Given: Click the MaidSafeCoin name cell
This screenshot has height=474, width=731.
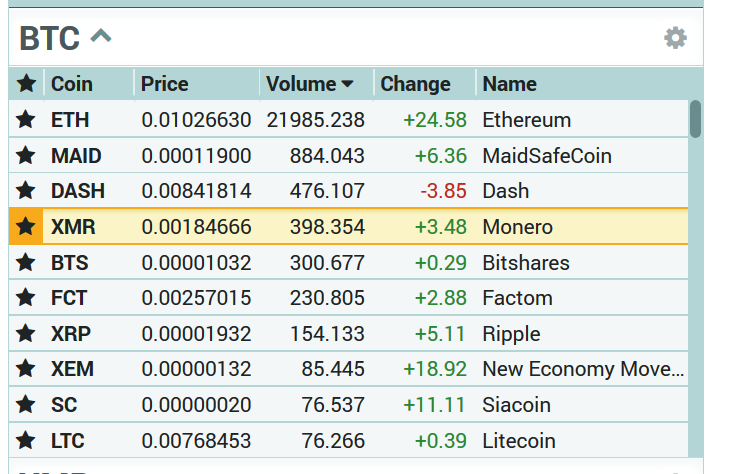Looking at the screenshot, I should point(547,156).
